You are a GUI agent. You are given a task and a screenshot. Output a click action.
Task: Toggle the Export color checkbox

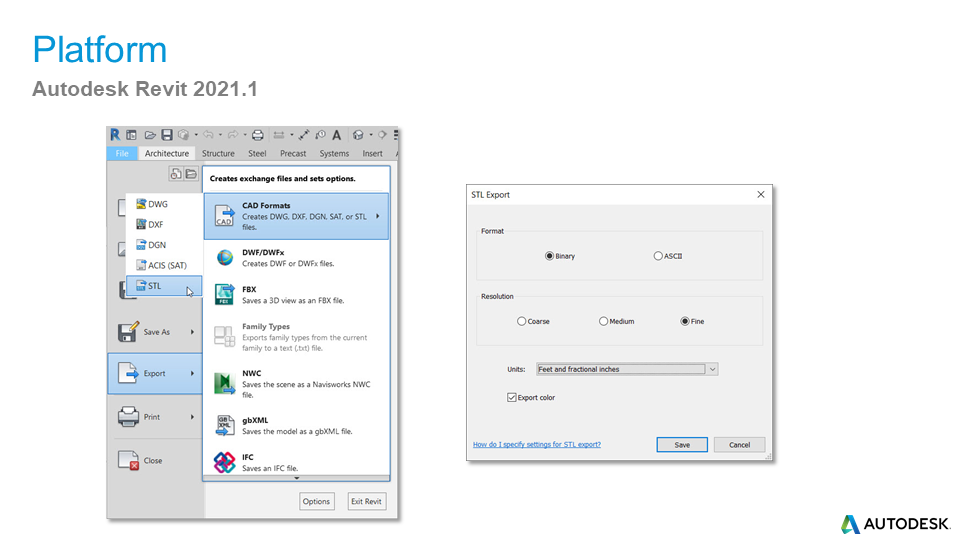511,397
